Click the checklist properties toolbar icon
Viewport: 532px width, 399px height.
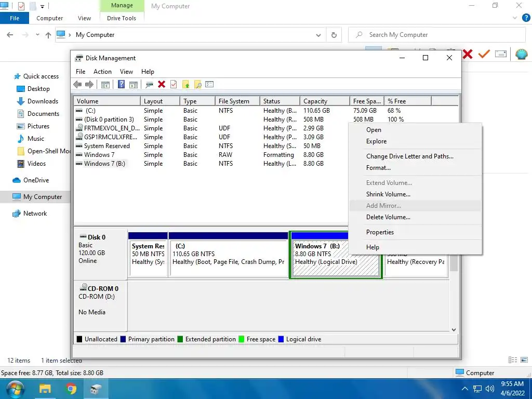click(209, 84)
